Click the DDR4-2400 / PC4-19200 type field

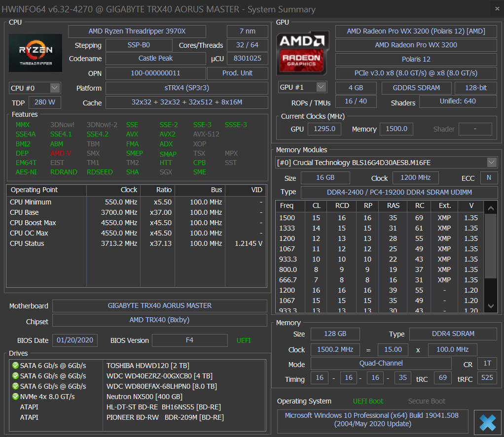(x=399, y=192)
